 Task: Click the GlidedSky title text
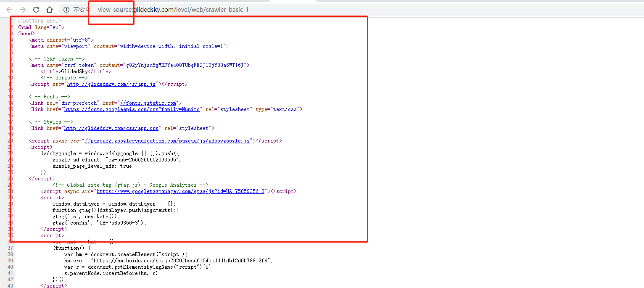tap(74, 71)
